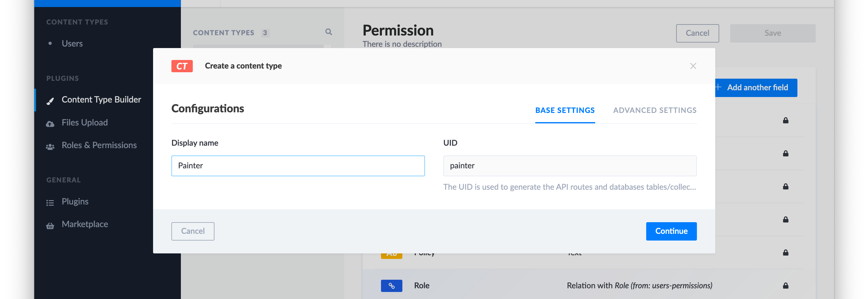Click the Files Upload cloud icon
Screen dimensions: 868x299
tap(50, 124)
